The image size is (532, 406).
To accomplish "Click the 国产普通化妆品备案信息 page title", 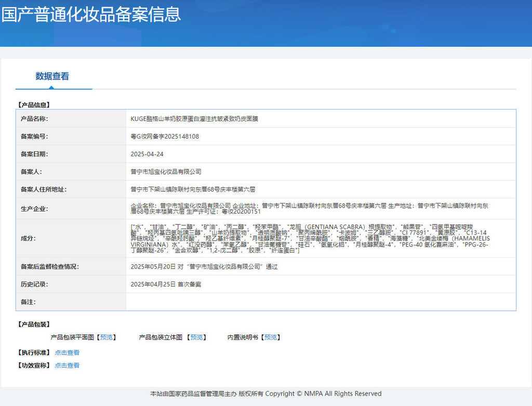I will pos(91,14).
